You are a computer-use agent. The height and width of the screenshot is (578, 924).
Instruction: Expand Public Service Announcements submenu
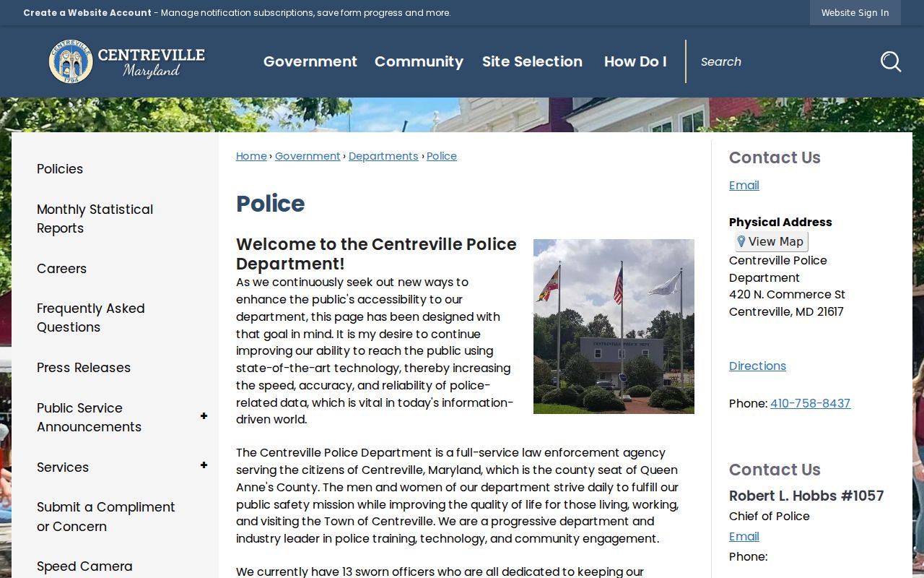204,416
